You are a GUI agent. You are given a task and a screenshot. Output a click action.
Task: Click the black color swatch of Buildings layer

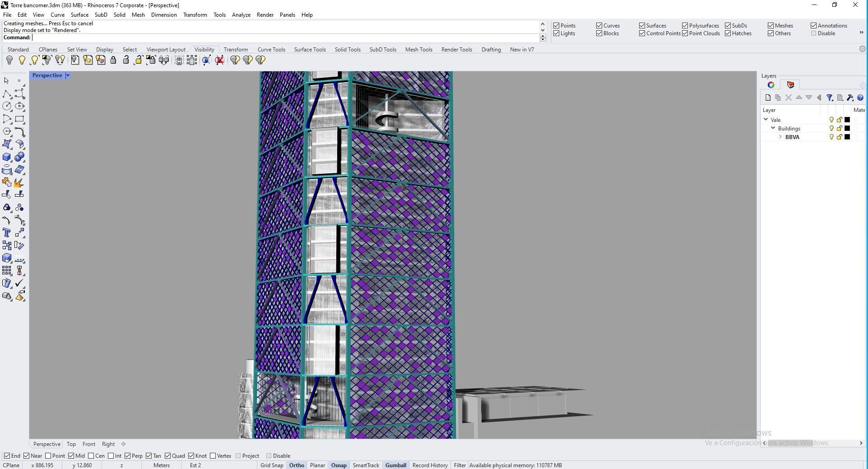point(847,129)
